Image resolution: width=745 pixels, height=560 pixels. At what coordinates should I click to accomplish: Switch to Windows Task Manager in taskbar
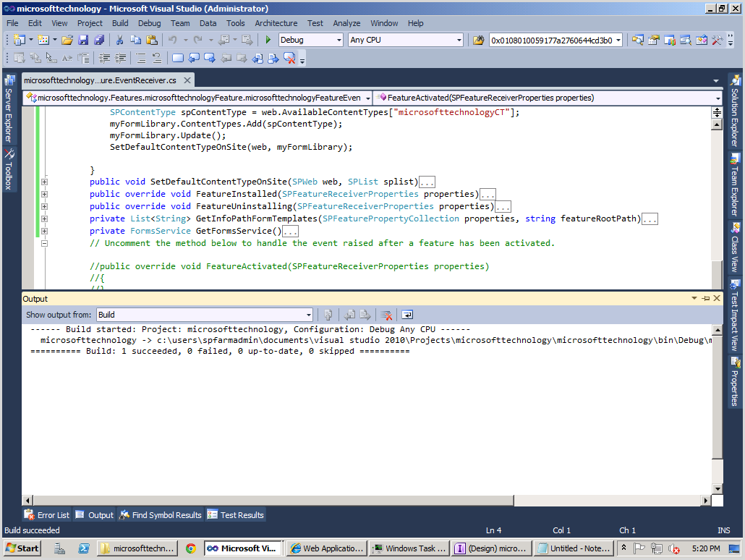pos(409,548)
